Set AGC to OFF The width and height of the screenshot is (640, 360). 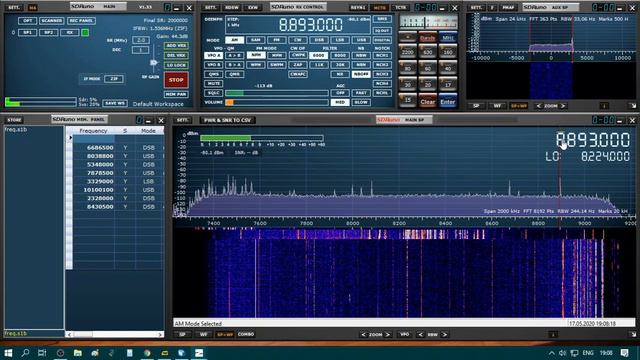click(x=340, y=93)
